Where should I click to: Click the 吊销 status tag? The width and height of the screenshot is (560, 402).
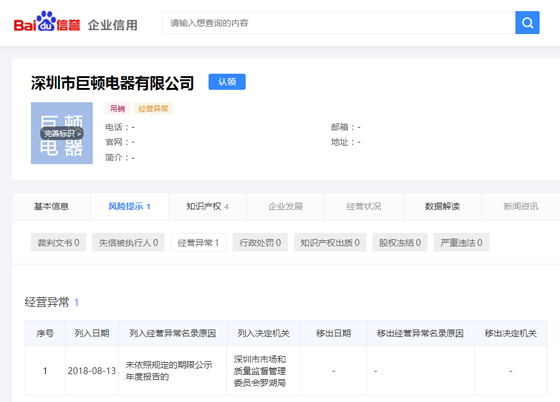click(x=117, y=109)
